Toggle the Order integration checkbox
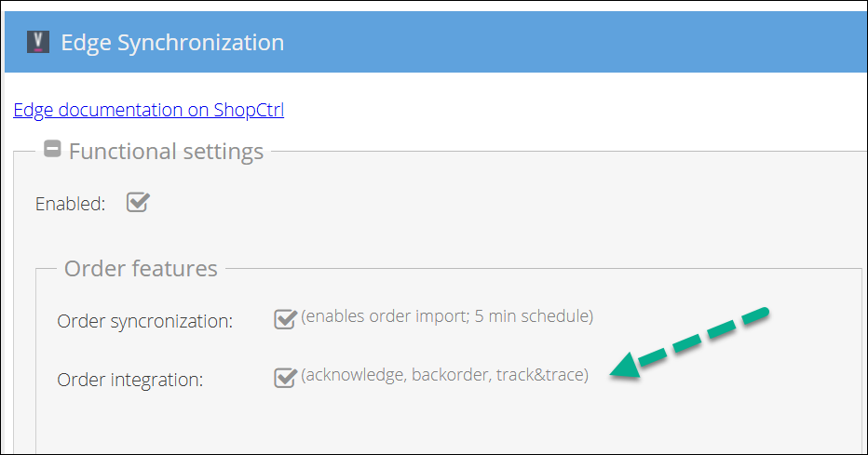Screen dimensions: 868x455 [x=285, y=378]
